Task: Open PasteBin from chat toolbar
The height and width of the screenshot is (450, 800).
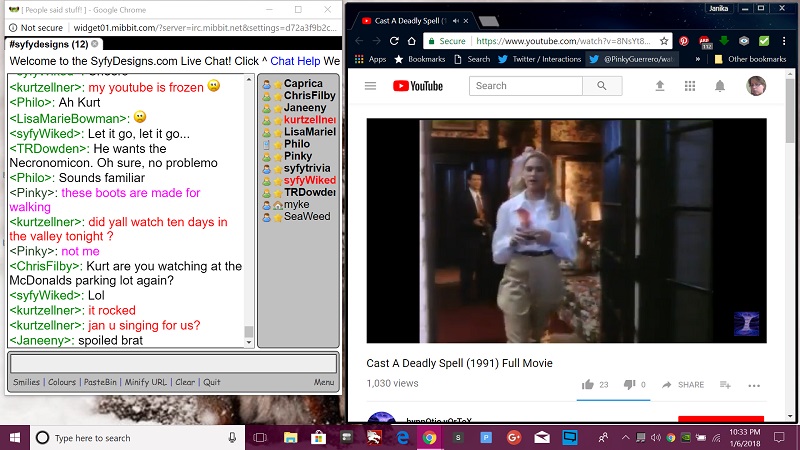Action: (100, 382)
